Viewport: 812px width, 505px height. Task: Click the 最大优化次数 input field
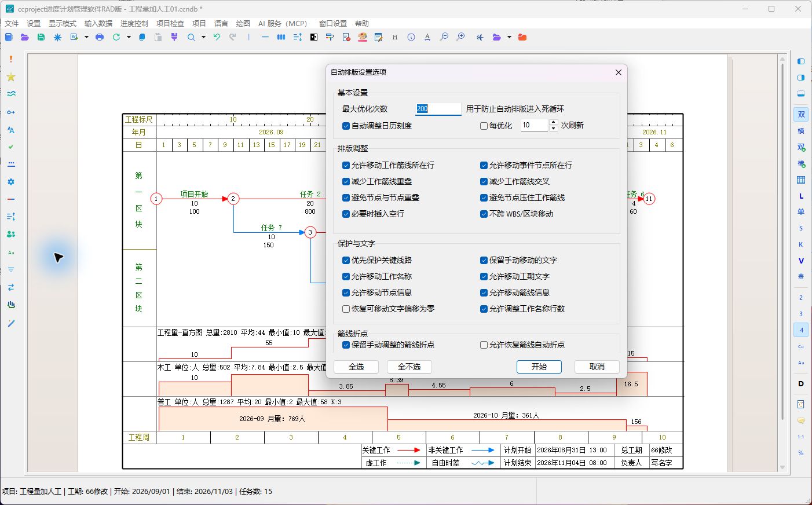click(x=438, y=109)
